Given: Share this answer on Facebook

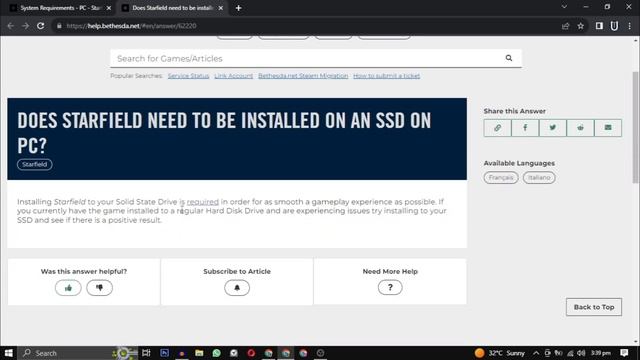Looking at the screenshot, I should (x=525, y=128).
